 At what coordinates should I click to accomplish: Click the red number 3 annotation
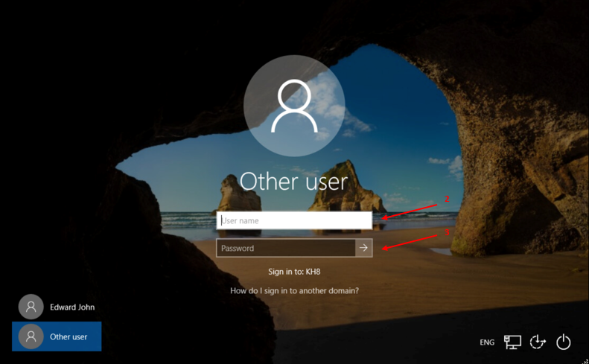click(x=447, y=232)
